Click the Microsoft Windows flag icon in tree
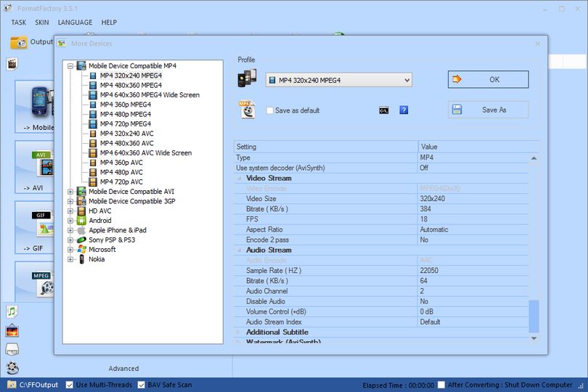This screenshot has width=588, height=392. coord(82,250)
